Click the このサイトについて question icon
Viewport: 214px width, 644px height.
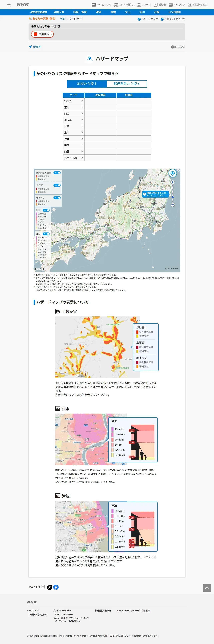pyautogui.click(x=173, y=19)
